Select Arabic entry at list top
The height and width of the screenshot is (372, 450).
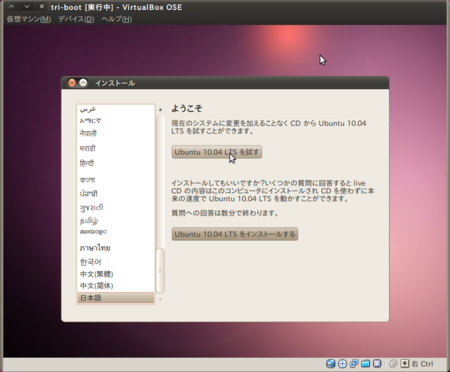(116, 109)
